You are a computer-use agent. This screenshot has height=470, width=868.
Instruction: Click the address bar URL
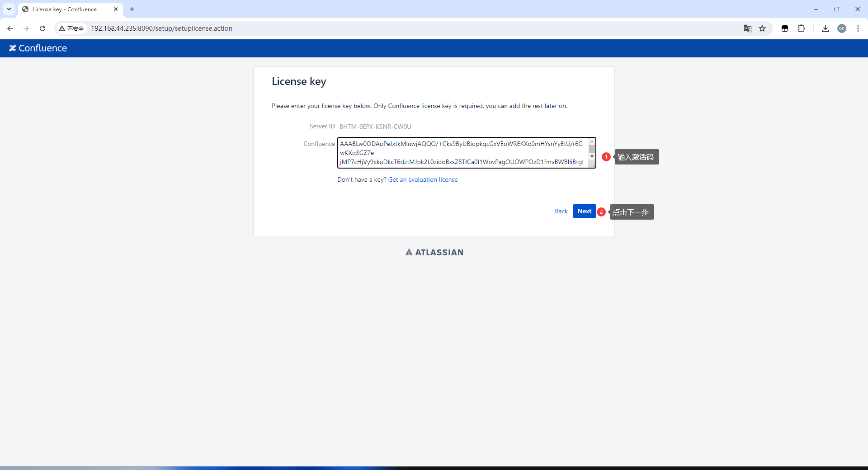click(x=162, y=28)
